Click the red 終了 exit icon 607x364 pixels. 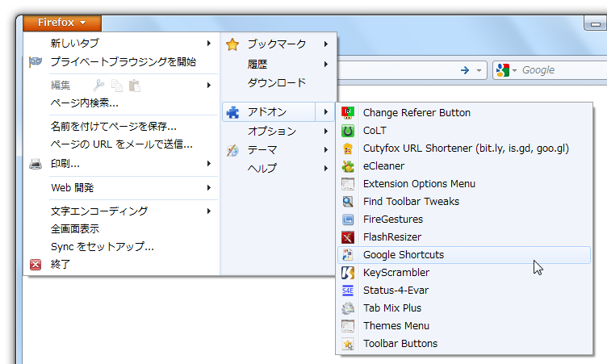(x=36, y=265)
